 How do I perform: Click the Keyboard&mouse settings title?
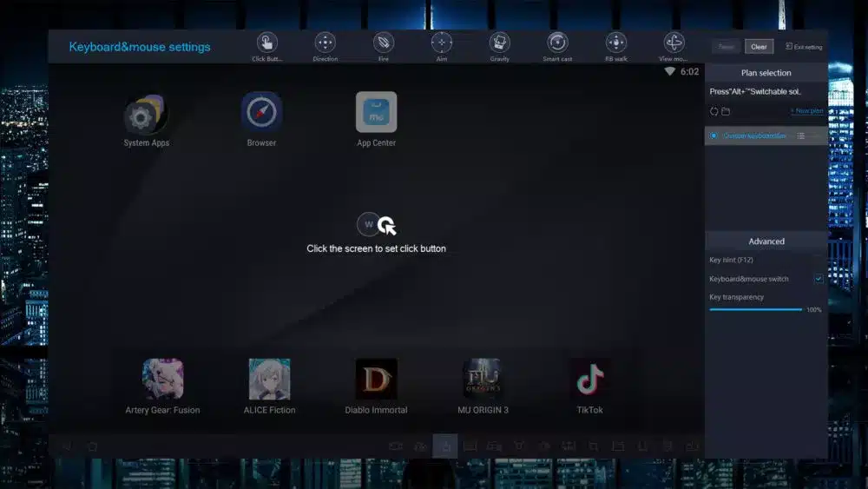(140, 47)
